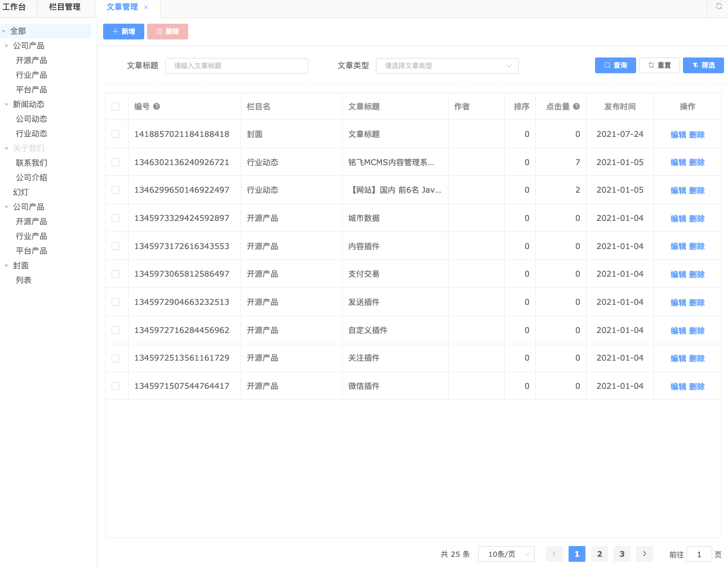Click 编辑 link for 支付交易 row
The width and height of the screenshot is (728, 568).
678,274
